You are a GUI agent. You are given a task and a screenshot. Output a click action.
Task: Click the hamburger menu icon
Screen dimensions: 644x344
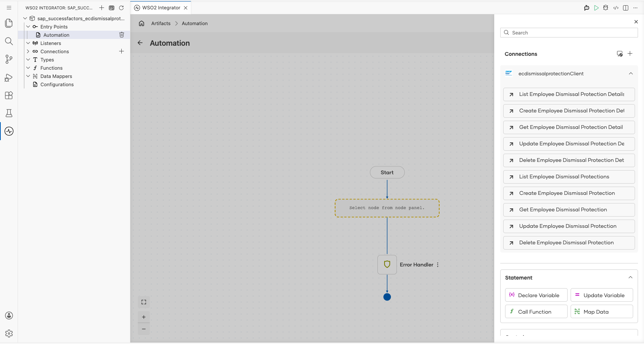(9, 7)
